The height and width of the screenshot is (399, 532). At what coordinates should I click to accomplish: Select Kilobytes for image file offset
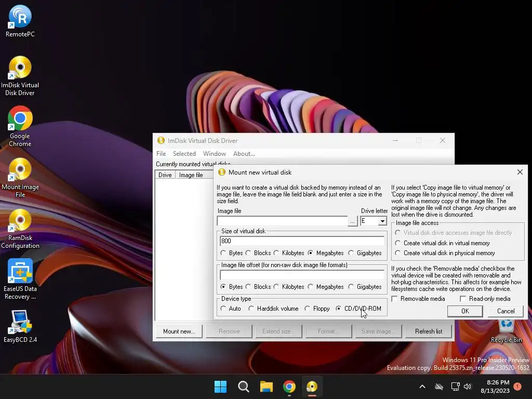pos(289,287)
